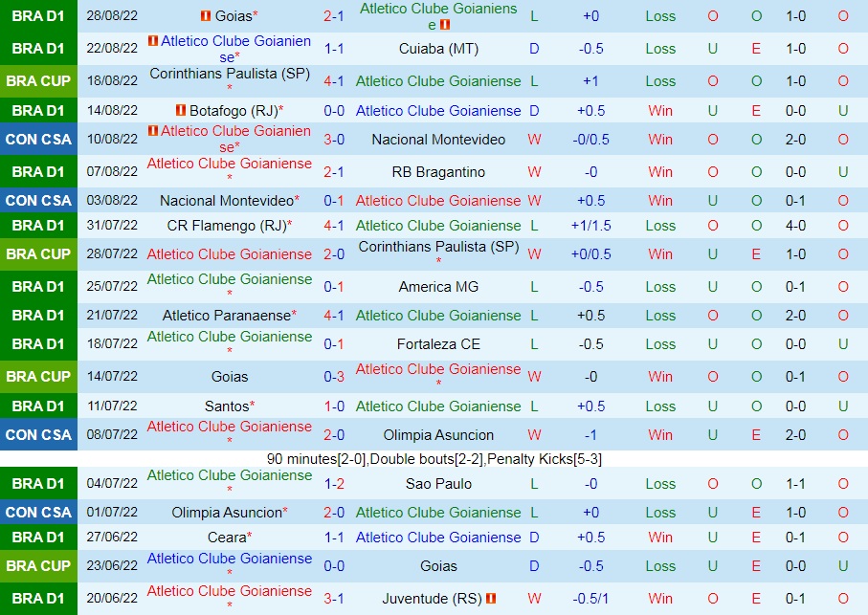Open the Sao Paulo team link
The width and height of the screenshot is (868, 615).
point(437,484)
